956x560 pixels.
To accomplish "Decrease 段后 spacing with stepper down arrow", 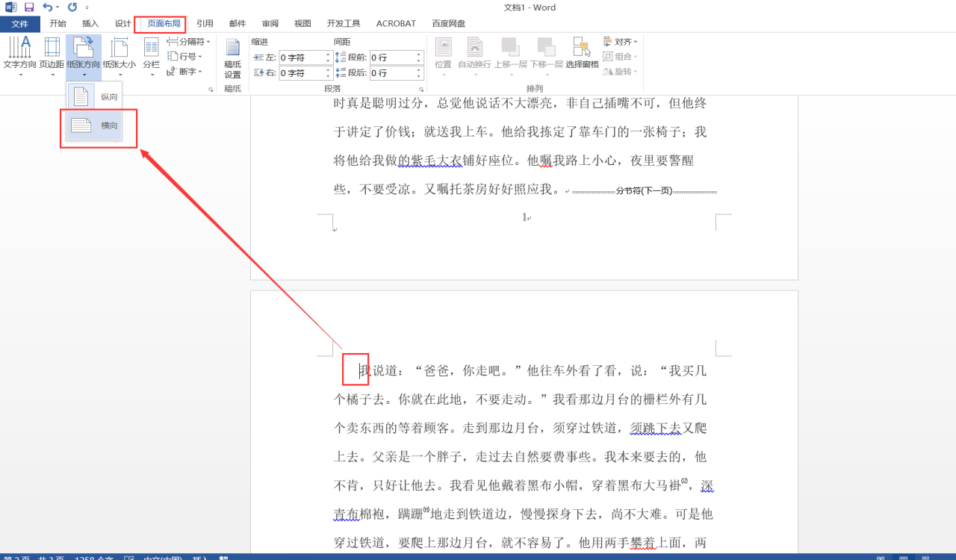I will point(419,77).
